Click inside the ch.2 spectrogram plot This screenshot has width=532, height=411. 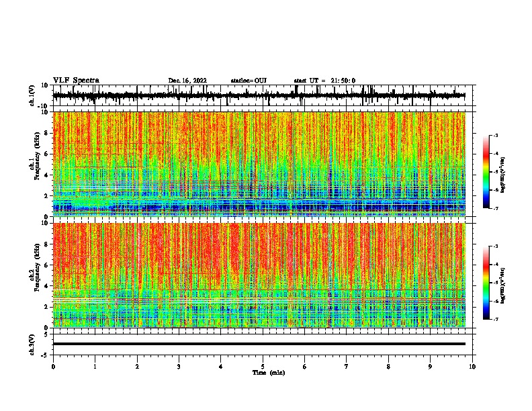coord(259,275)
